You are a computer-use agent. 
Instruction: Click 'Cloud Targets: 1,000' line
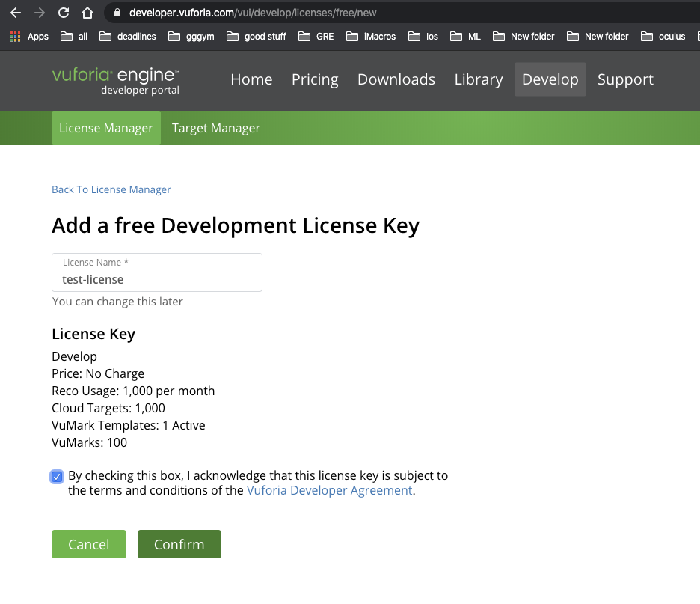[x=108, y=408]
